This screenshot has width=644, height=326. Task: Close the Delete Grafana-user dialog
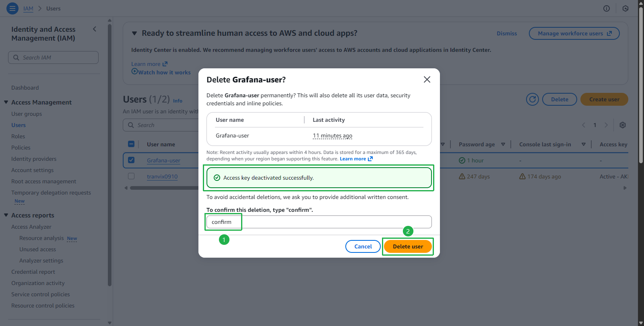427,80
